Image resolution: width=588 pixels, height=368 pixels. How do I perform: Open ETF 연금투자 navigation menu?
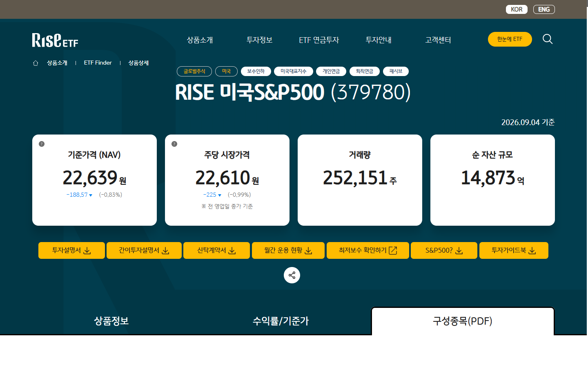point(319,40)
